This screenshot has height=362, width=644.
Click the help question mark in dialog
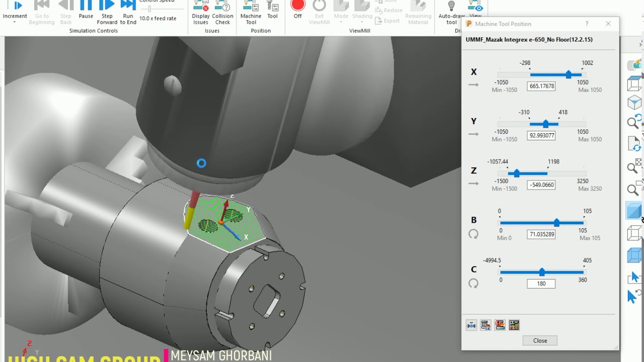click(x=587, y=24)
